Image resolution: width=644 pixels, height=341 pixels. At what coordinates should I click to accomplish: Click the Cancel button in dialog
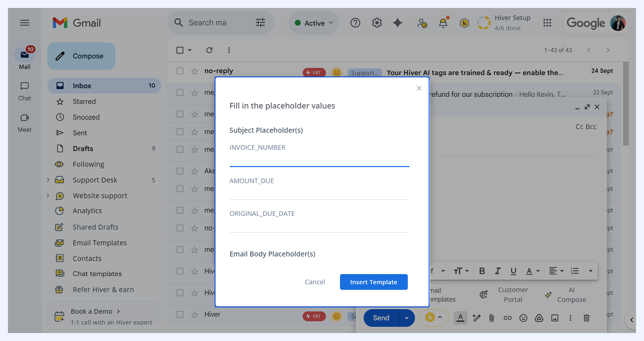(x=315, y=282)
